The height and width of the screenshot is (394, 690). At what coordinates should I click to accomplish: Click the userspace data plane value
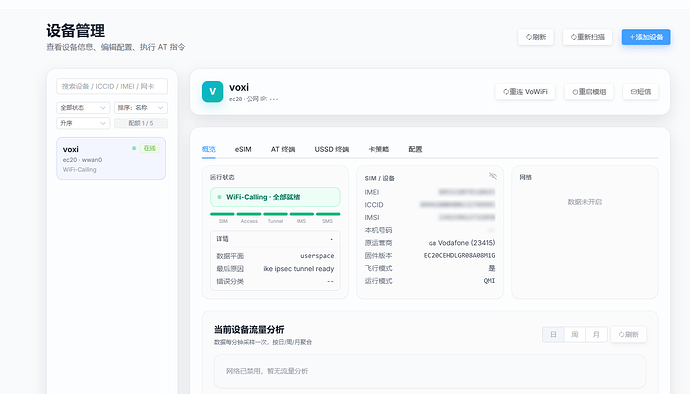pyautogui.click(x=317, y=256)
